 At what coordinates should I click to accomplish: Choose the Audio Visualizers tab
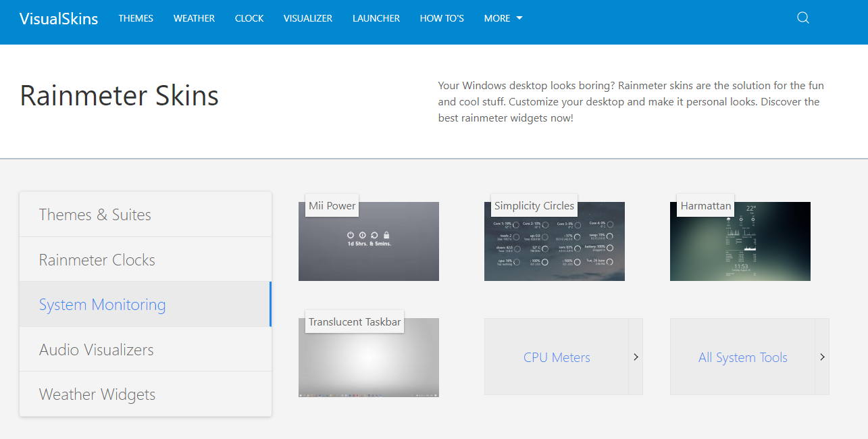pos(145,349)
